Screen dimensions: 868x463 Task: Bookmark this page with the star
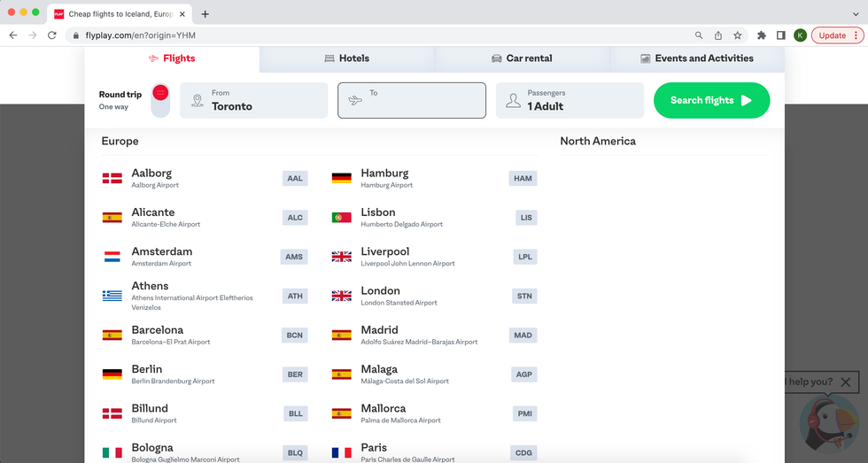click(x=737, y=35)
